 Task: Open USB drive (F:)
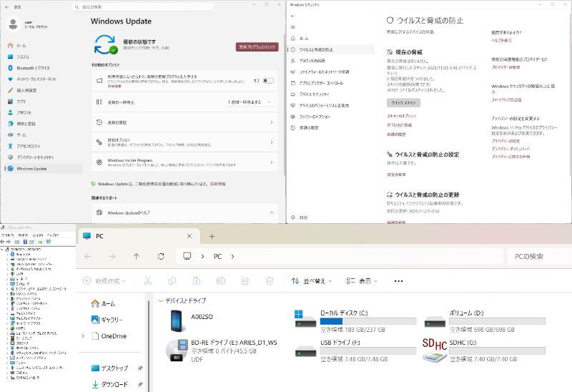(x=355, y=351)
